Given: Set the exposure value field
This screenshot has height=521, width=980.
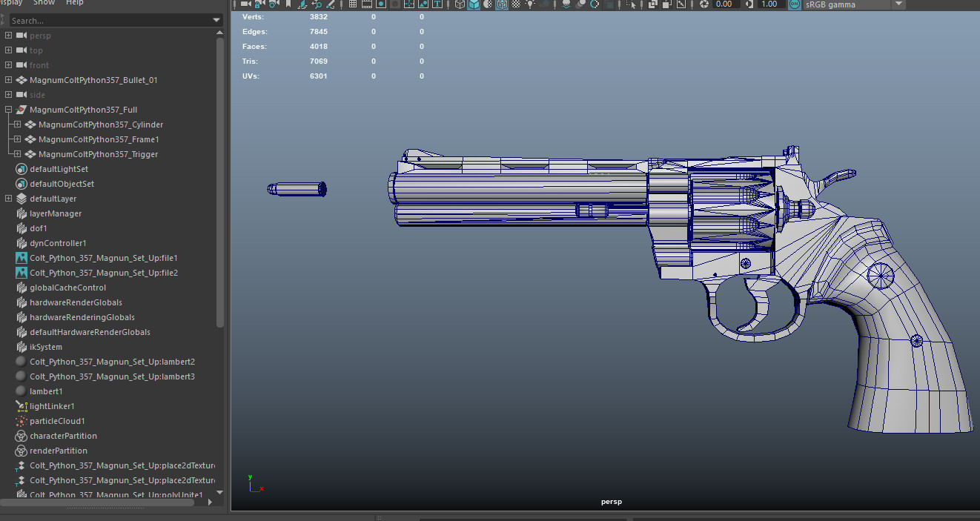Looking at the screenshot, I should click(x=724, y=4).
